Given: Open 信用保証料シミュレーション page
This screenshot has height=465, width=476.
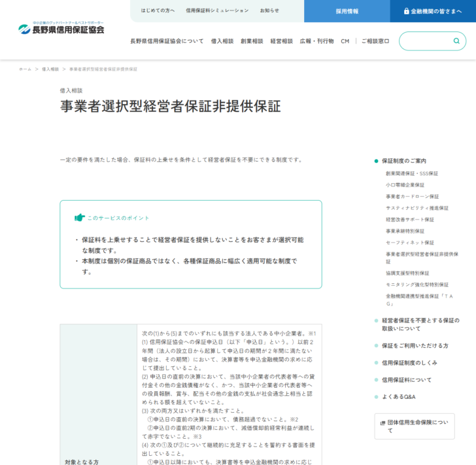Looking at the screenshot, I should [217, 10].
